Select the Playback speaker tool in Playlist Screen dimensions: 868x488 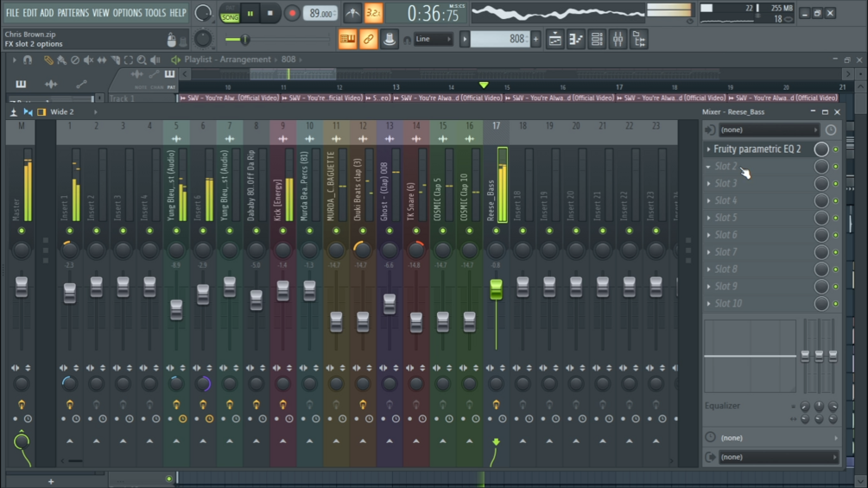tap(155, 60)
